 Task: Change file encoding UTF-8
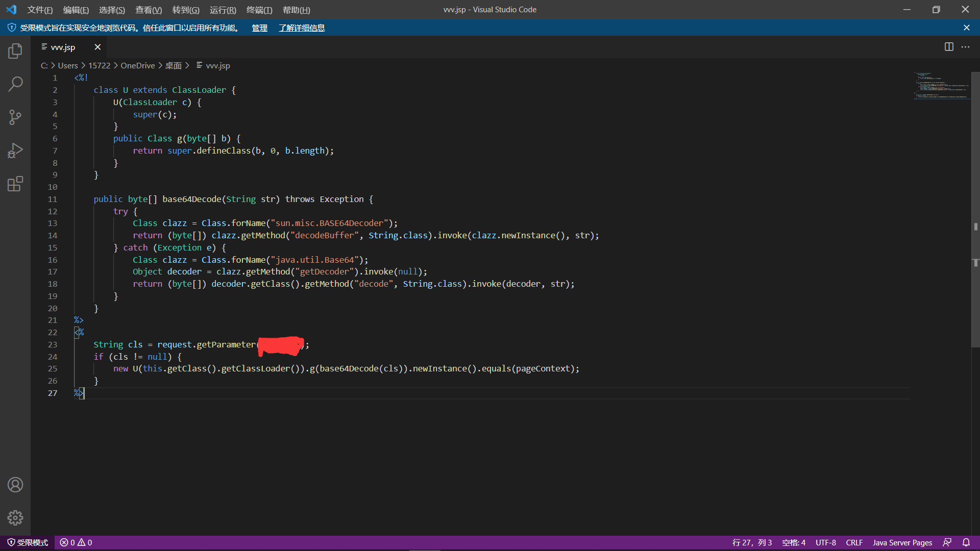pyautogui.click(x=826, y=542)
